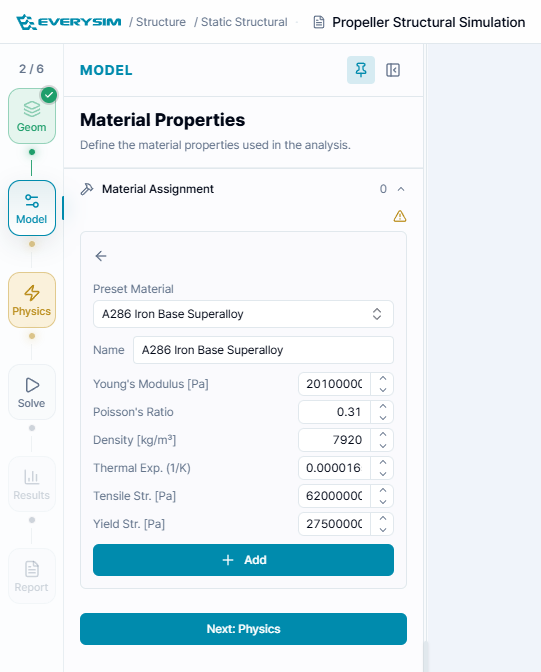Open the Structure breadcrumb

pos(161,22)
